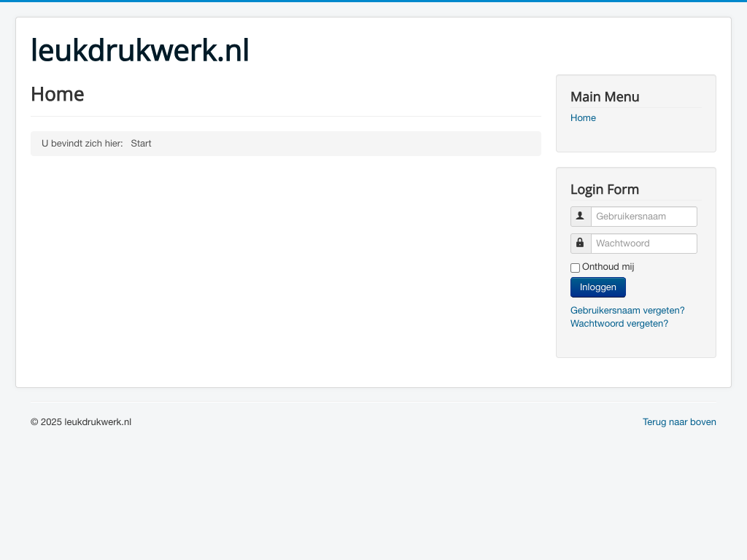The width and height of the screenshot is (747, 560).
Task: Enable the Onthoud mij checkbox
Action: (575, 268)
